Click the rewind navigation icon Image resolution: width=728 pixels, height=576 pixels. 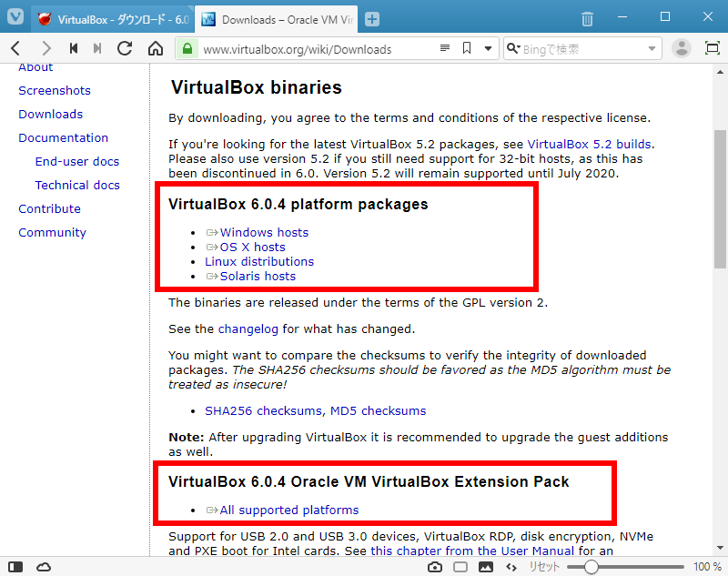click(74, 48)
